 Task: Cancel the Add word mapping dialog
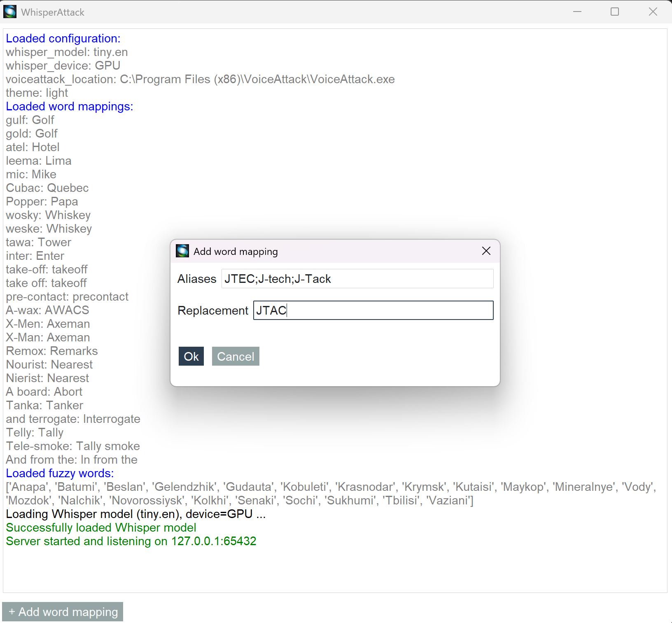(x=236, y=356)
